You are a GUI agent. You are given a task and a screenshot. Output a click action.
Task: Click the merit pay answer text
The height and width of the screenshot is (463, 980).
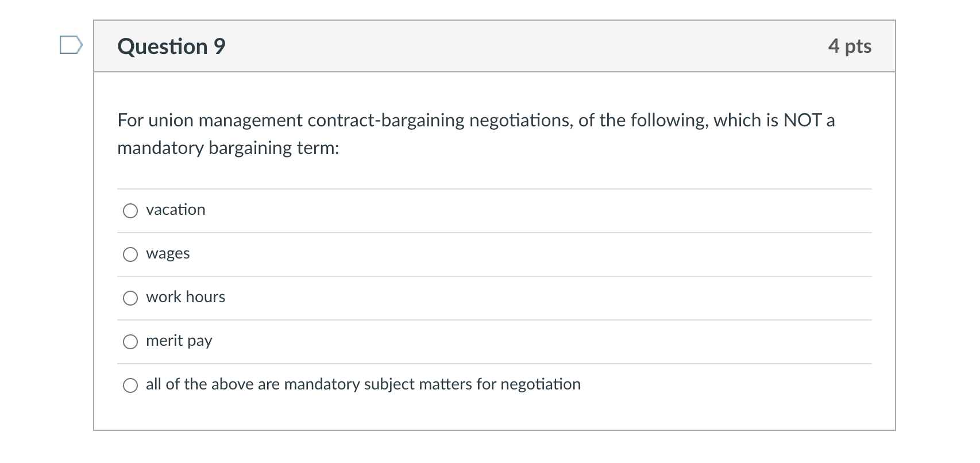179,341
